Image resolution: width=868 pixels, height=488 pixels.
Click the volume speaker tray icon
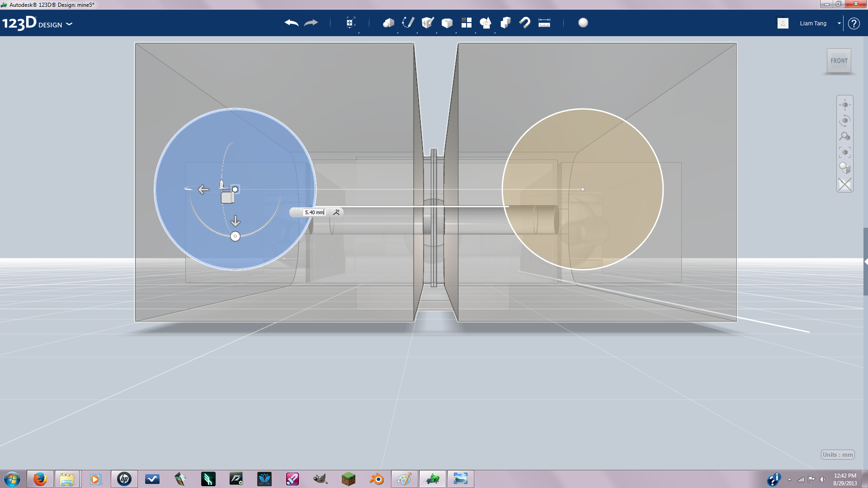click(x=822, y=479)
